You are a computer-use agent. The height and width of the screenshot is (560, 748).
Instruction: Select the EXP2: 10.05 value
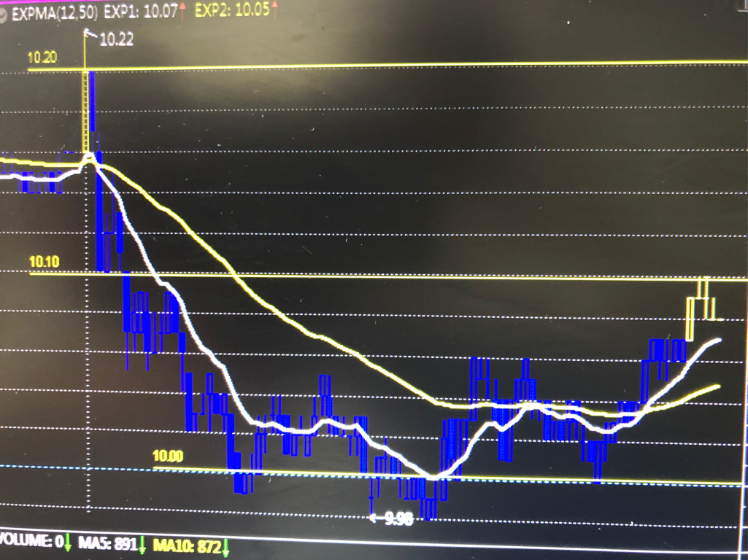coord(233,10)
